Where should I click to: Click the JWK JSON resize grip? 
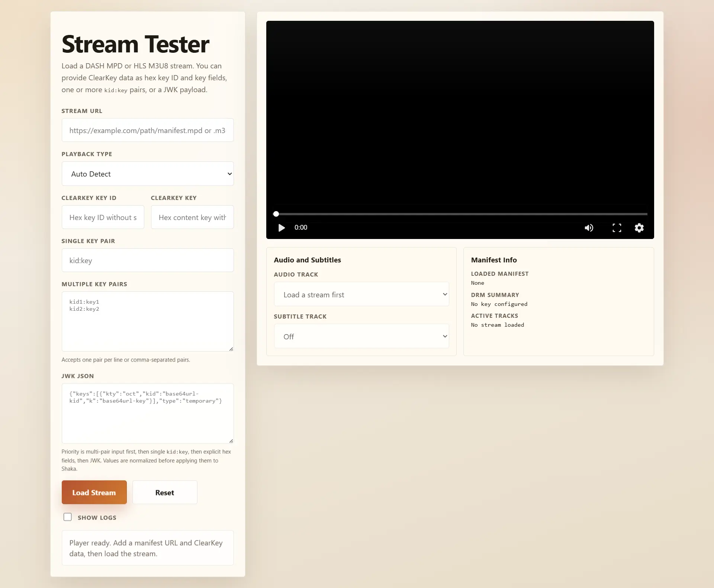pyautogui.click(x=231, y=441)
